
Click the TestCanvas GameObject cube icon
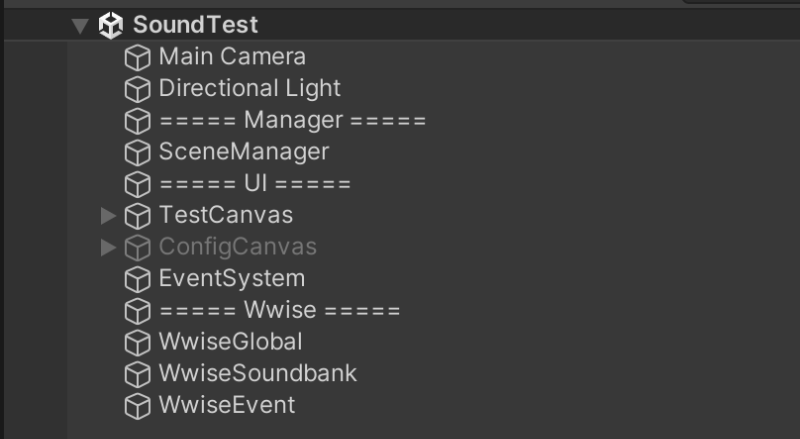(x=136, y=216)
